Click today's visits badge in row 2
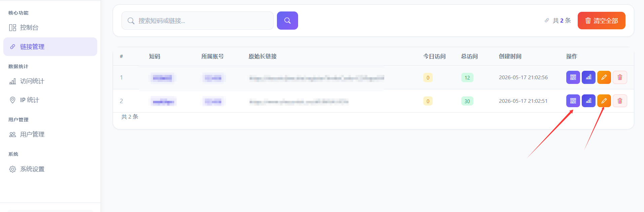 pyautogui.click(x=428, y=101)
